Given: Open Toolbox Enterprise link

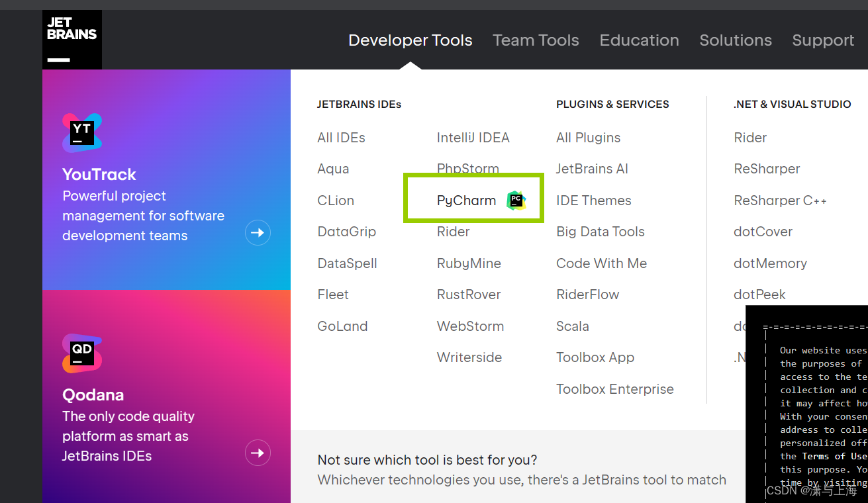Looking at the screenshot, I should [615, 389].
